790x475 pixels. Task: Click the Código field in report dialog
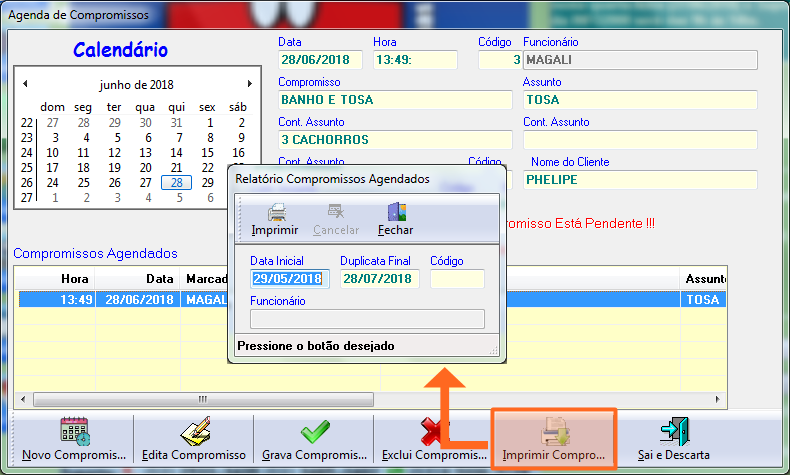457,279
